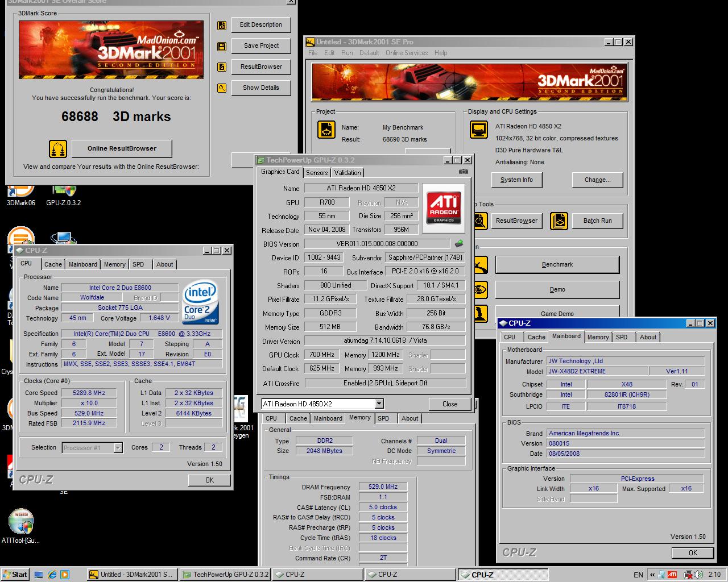Open the Online Services menu in 3DMark2001

[407, 53]
